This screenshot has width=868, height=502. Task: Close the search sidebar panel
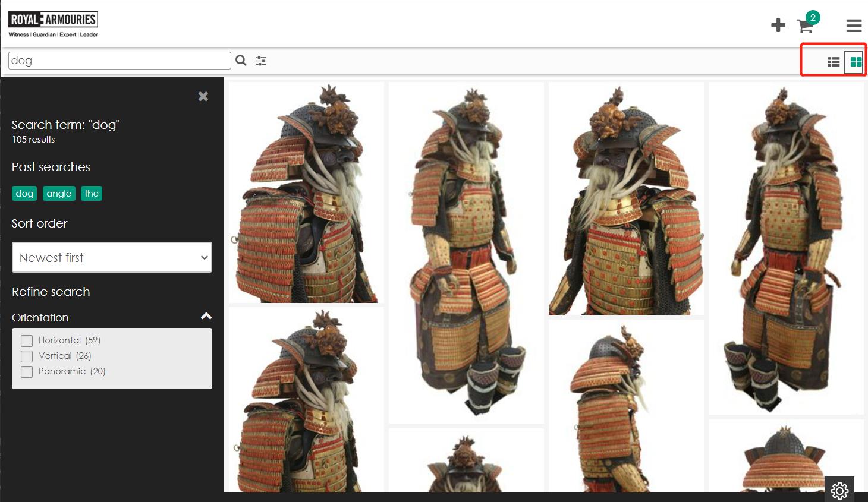[x=203, y=96]
